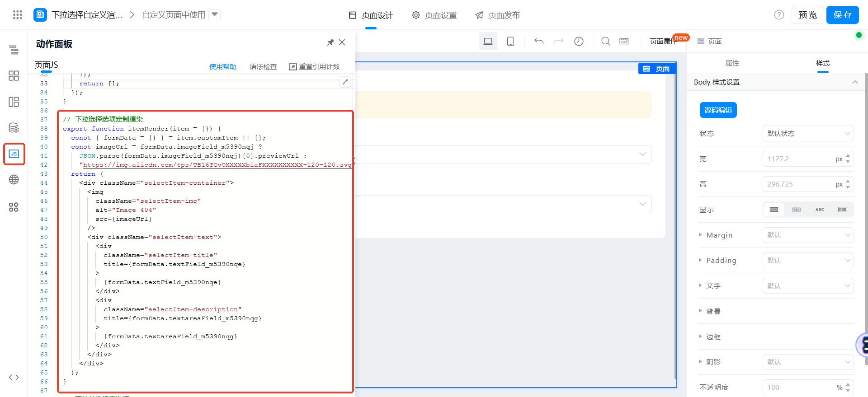Open the component library grid icon
The width and height of the screenshot is (868, 397).
click(x=14, y=75)
